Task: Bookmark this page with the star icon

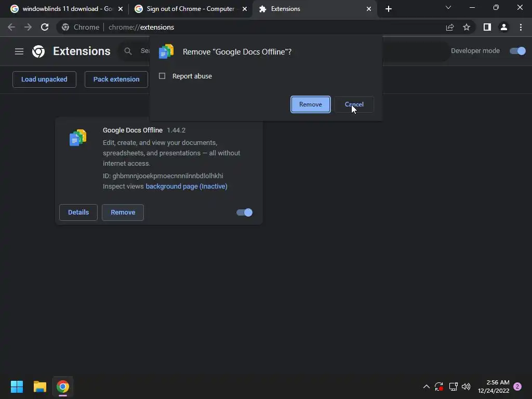Action: [467, 27]
